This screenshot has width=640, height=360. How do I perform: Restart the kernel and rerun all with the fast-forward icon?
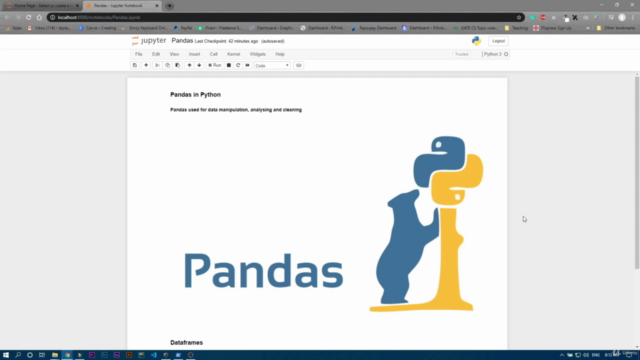point(247,65)
